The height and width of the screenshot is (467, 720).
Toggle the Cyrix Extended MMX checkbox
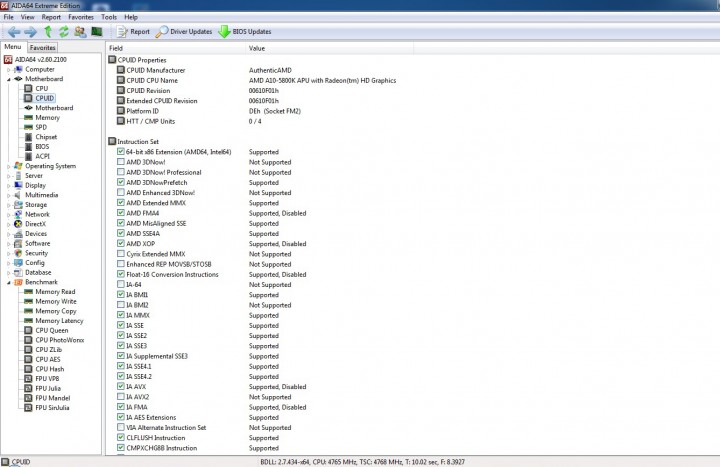[x=121, y=253]
